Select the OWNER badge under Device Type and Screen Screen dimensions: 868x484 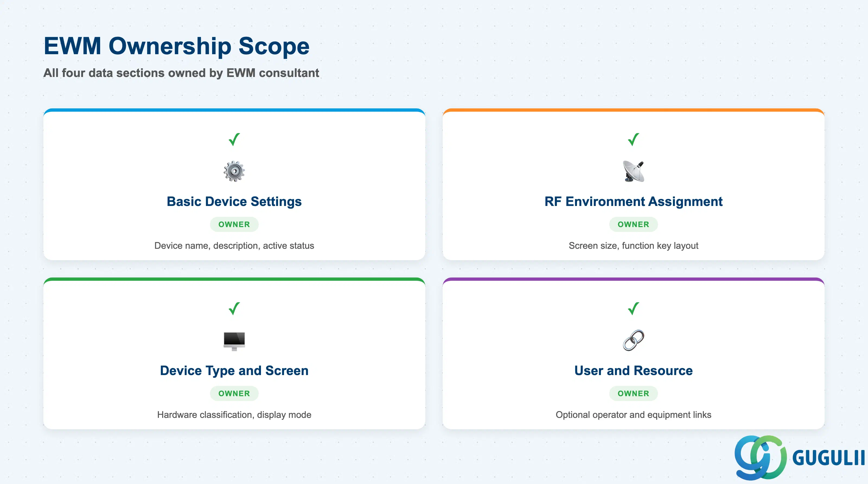[x=234, y=393]
